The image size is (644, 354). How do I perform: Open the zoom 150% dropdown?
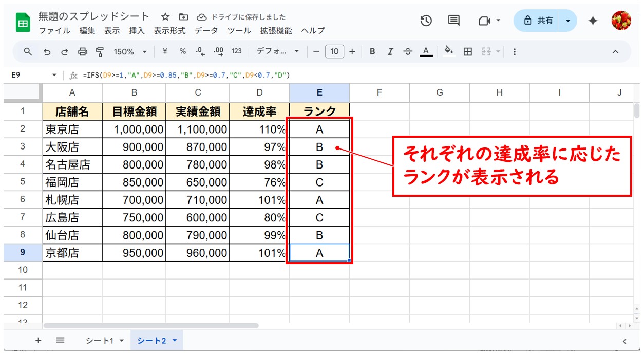coord(130,51)
